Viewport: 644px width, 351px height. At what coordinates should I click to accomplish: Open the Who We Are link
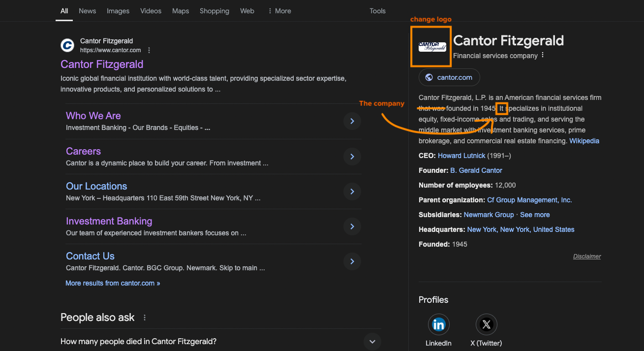pyautogui.click(x=93, y=116)
